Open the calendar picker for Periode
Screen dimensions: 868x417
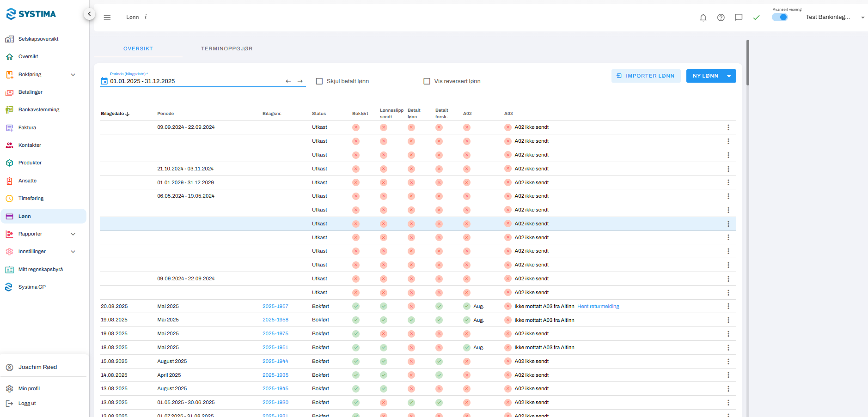(104, 81)
